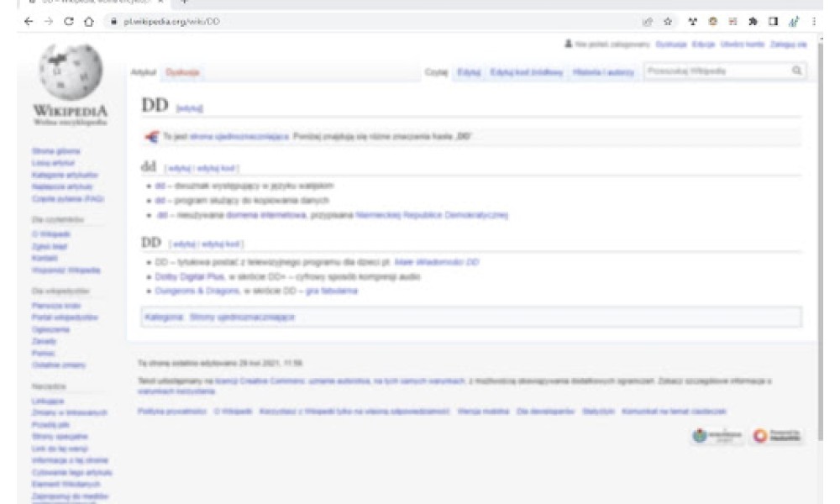Viewport: 840px width, 504px height.
Task: Go back to the previous page
Action: click(x=29, y=22)
